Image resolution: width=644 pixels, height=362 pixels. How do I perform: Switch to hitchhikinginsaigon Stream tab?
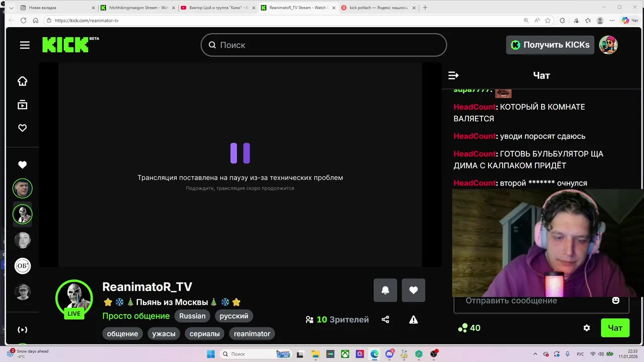pyautogui.click(x=138, y=8)
